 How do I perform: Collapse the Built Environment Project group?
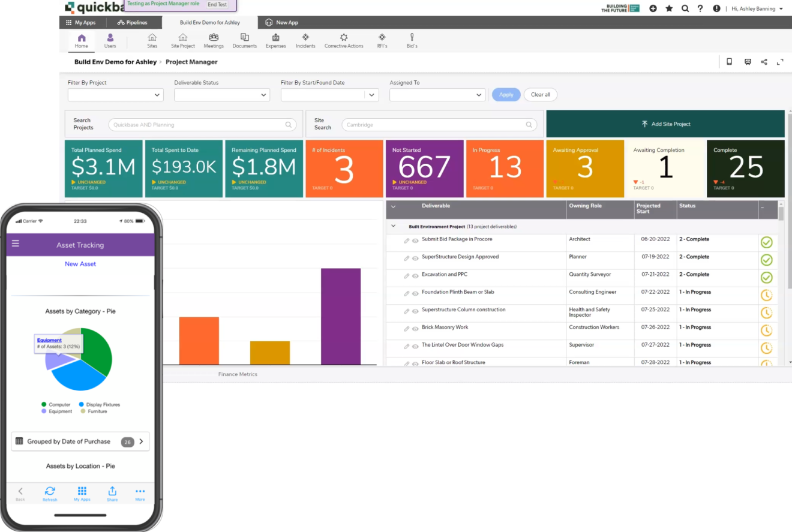tap(394, 226)
